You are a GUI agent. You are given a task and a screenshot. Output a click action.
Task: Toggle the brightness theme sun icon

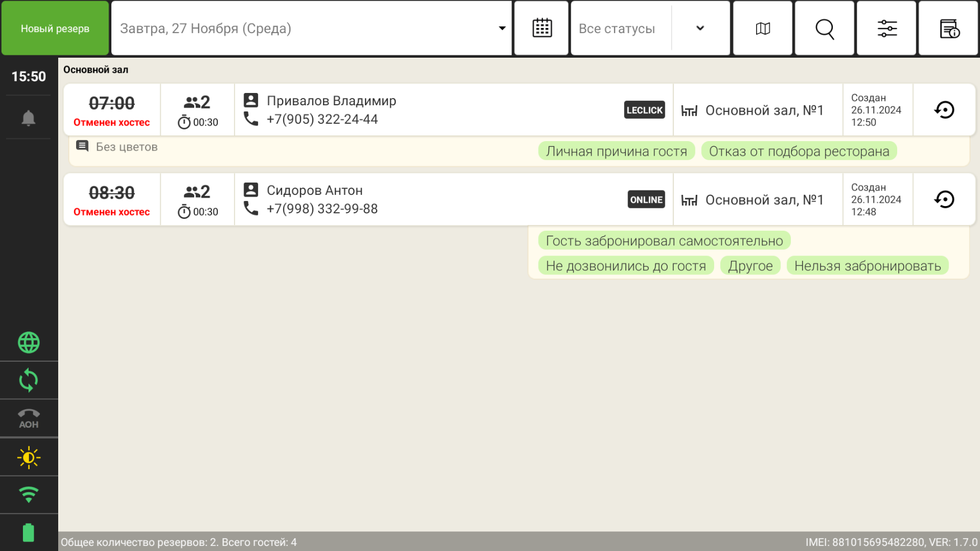(29, 457)
